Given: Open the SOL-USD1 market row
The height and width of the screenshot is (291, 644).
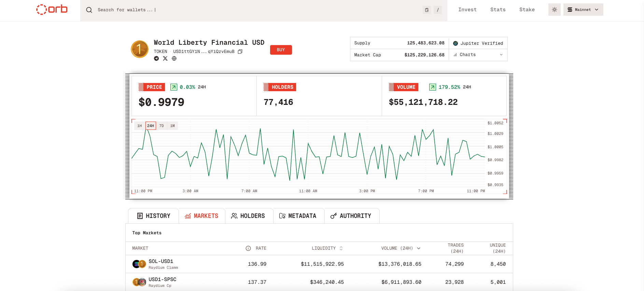Looking at the screenshot, I should 319,264.
